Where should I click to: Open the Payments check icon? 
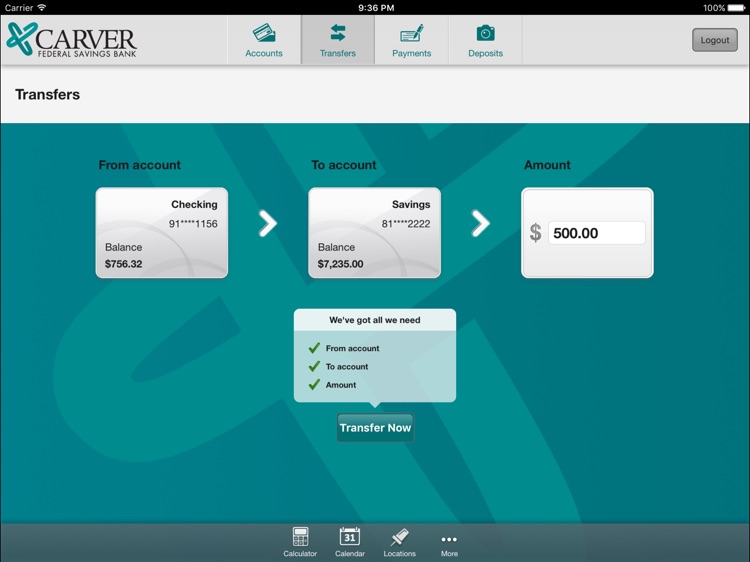tap(411, 33)
